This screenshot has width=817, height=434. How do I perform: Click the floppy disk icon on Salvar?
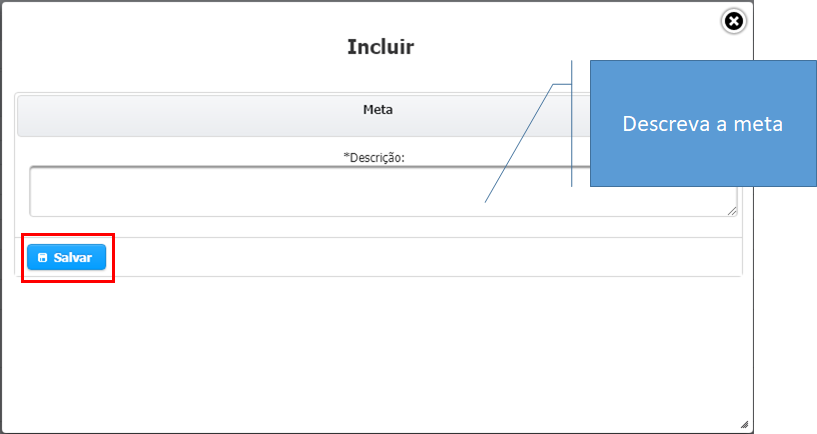pyautogui.click(x=42, y=258)
